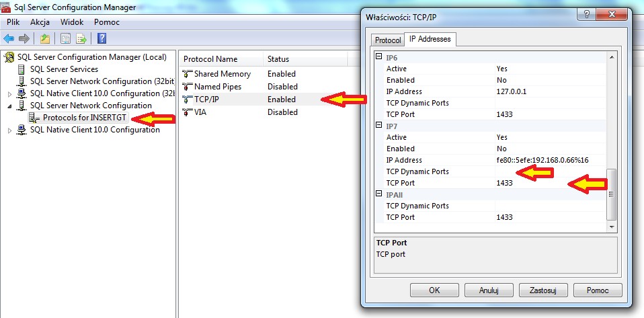Click the IP7 address fe80::5efe:192.168.0.66%16
Image resolution: width=644 pixels, height=318 pixels.
(551, 160)
